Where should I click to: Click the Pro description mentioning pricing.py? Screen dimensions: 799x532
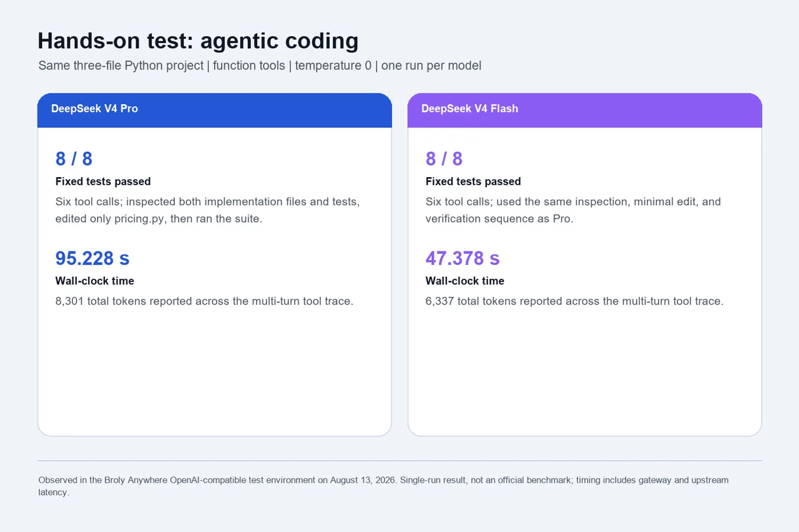pos(208,210)
